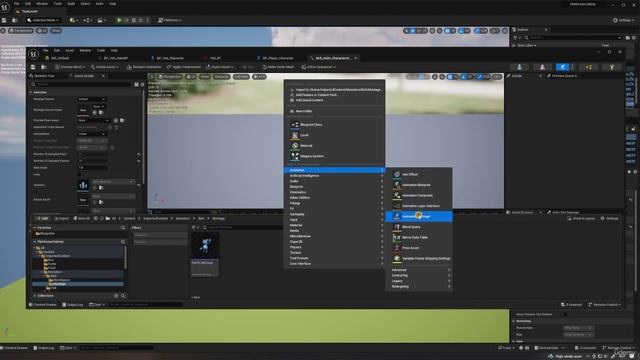Open the Preview Mesh dropdown in toolbar
640x360 pixels.
[x=70, y=67]
